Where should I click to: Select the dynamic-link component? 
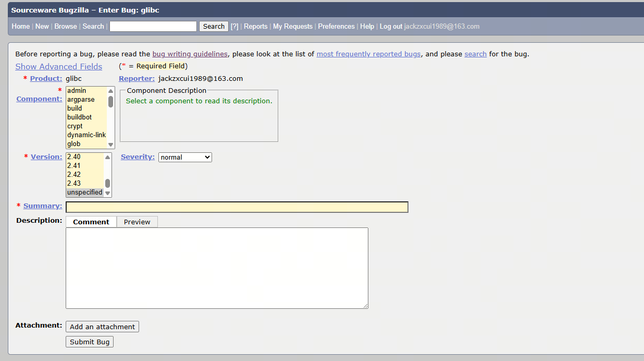86,135
